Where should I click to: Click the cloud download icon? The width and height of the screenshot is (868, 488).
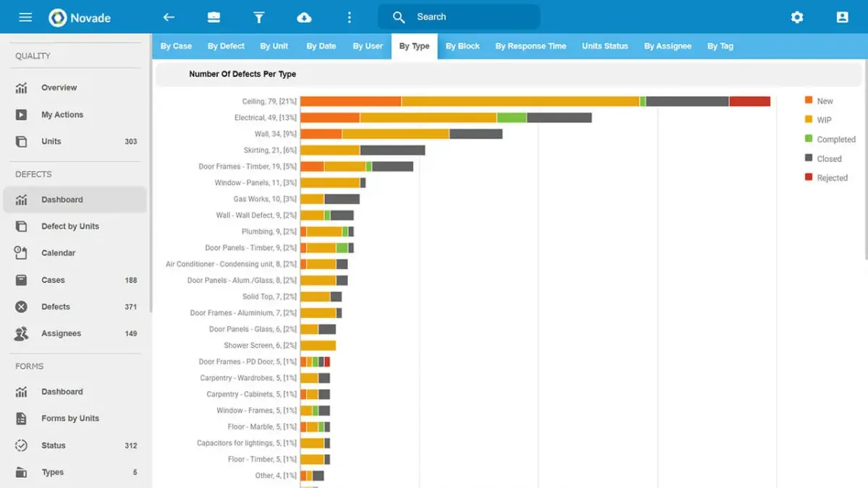tap(304, 17)
